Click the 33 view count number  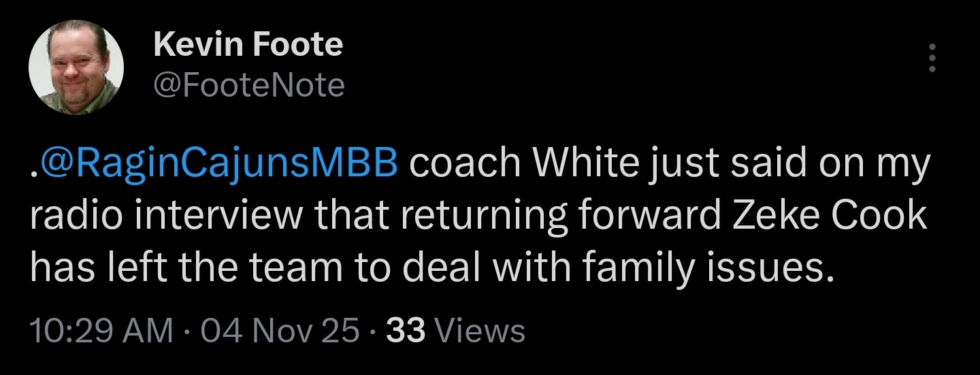pos(406,331)
